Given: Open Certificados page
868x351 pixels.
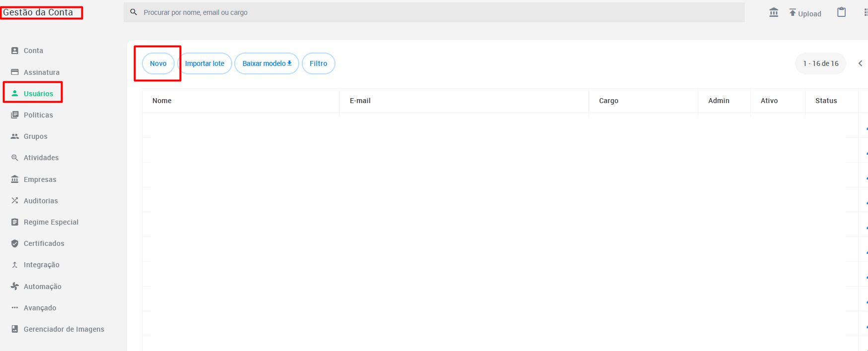Looking at the screenshot, I should tap(44, 243).
